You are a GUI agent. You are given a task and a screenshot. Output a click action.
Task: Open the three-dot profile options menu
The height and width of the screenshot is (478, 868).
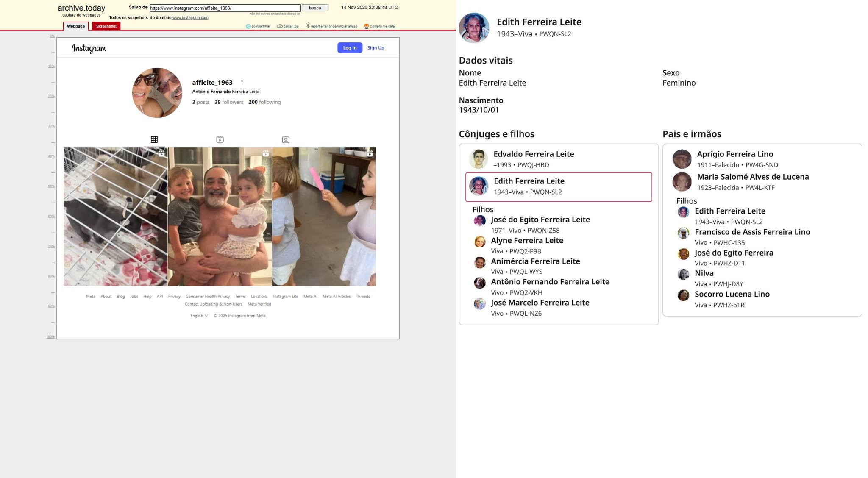coord(242,82)
